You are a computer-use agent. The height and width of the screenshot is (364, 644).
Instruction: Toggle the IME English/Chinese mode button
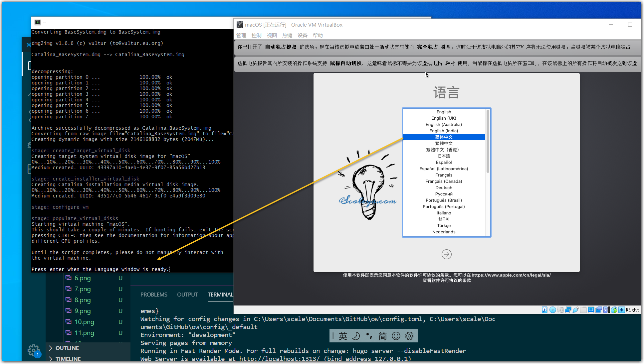coord(342,336)
